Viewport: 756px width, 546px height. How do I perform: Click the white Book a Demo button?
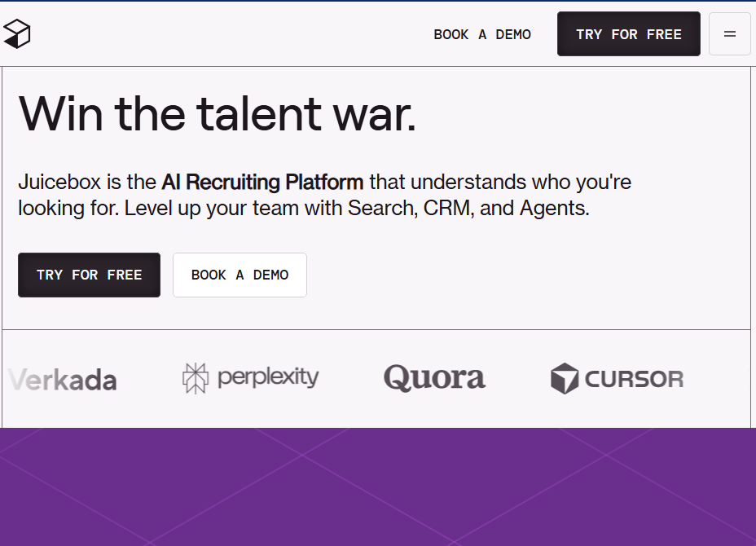240,275
